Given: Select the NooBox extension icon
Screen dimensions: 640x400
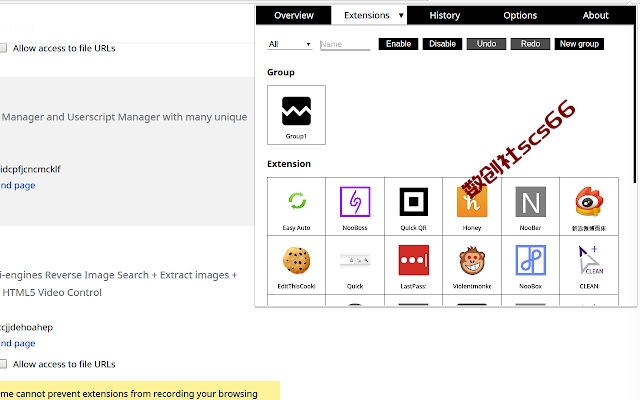Looking at the screenshot, I should click(530, 260).
